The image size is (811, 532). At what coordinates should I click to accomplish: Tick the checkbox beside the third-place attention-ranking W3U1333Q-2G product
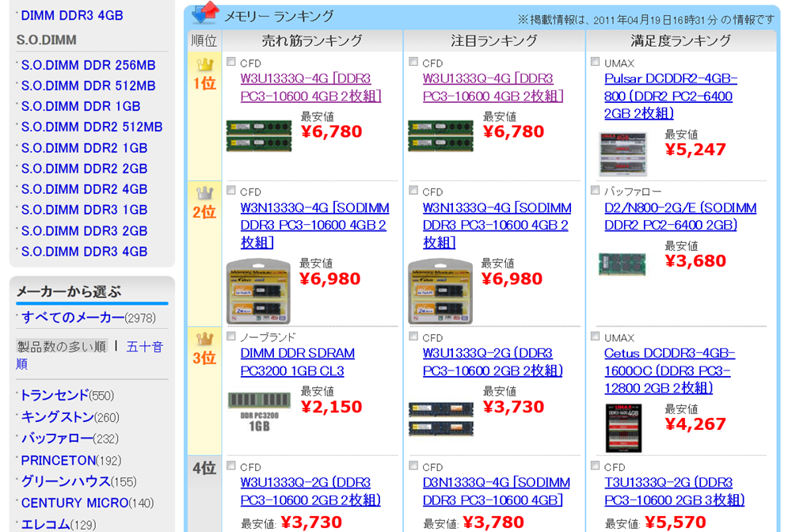(x=413, y=336)
